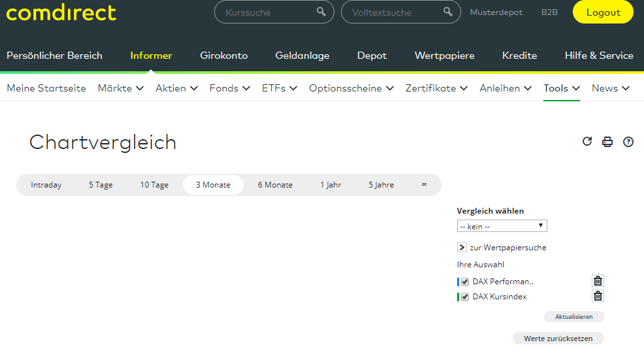Screen dimensions: 644x364
Task: Open the Depot main menu
Action: click(x=372, y=56)
